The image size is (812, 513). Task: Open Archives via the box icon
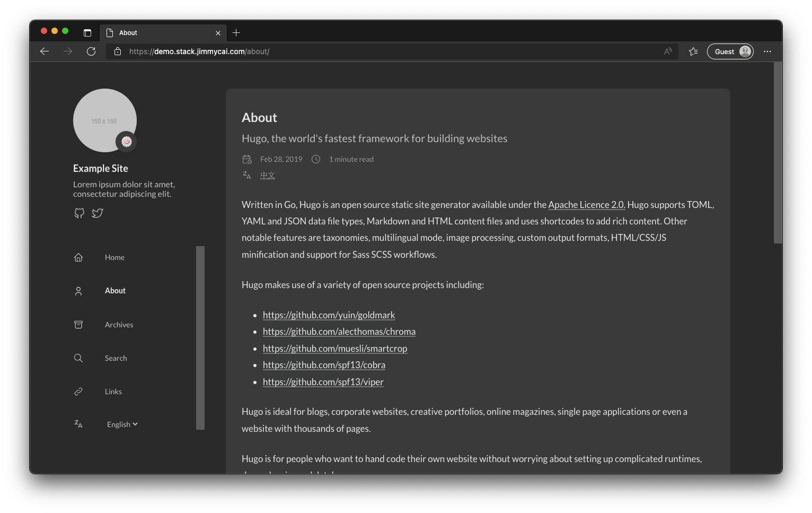pos(78,324)
